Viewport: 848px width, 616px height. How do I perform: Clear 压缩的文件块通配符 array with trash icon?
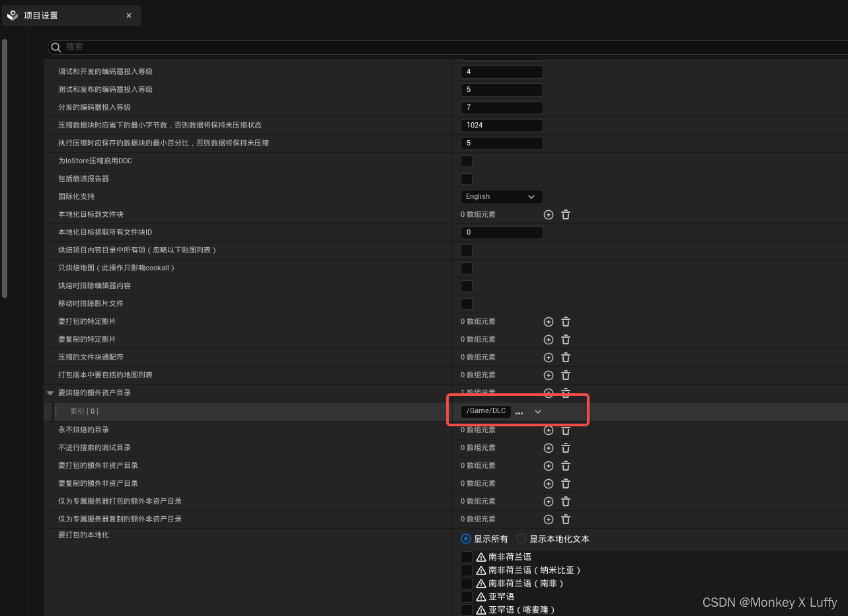pyautogui.click(x=566, y=358)
